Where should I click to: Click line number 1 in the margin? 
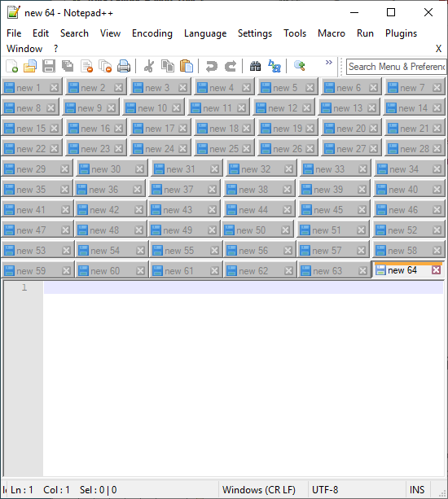[24, 287]
